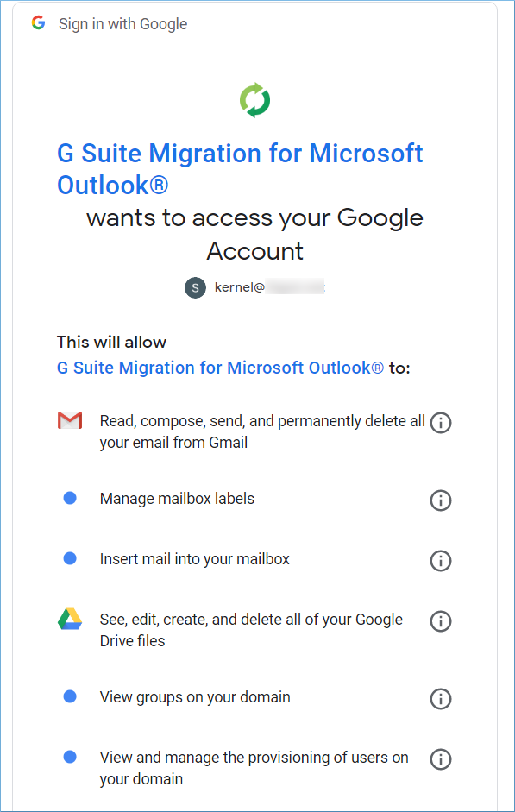Open the G Suite Migration for Microsoft Outlook title link
This screenshot has height=812, width=515.
240,169
